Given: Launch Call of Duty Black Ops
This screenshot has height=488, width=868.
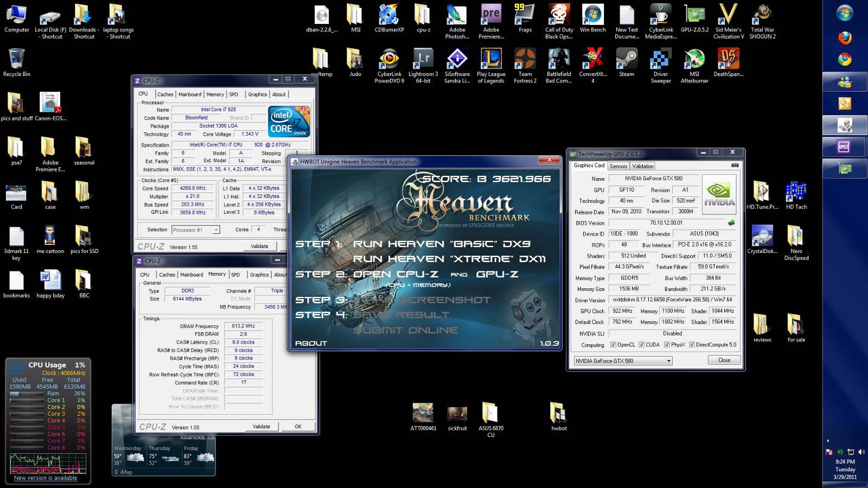Looking at the screenshot, I should [x=559, y=22].
